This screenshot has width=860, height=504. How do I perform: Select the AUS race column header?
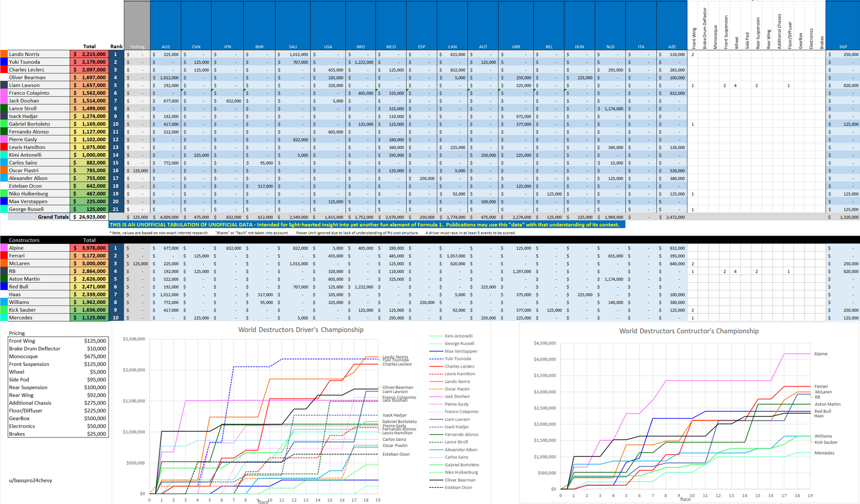[x=165, y=47]
